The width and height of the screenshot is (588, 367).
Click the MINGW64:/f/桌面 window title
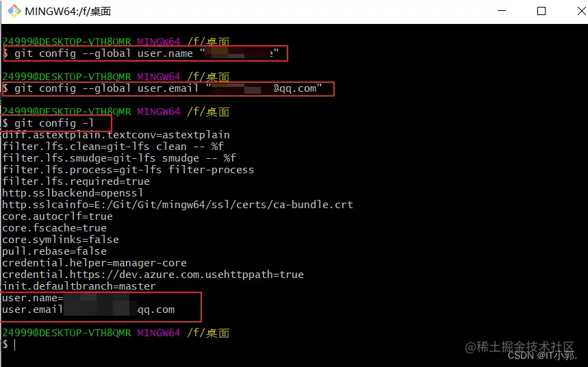[x=68, y=11]
